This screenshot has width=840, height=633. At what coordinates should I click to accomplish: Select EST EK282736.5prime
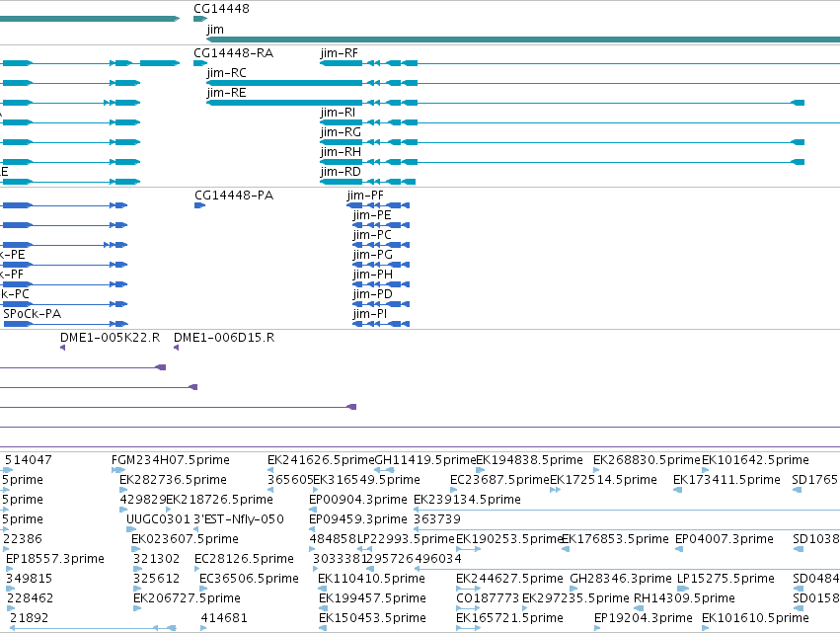(x=173, y=480)
